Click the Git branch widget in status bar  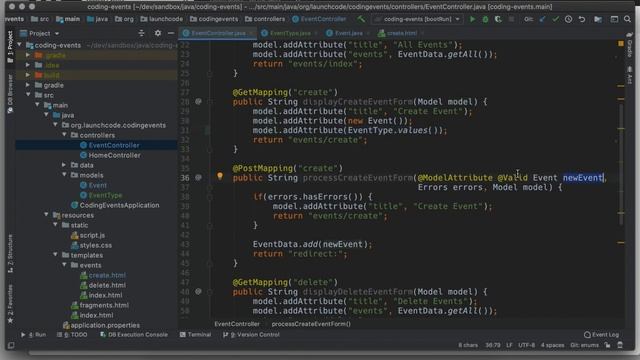tap(584, 345)
